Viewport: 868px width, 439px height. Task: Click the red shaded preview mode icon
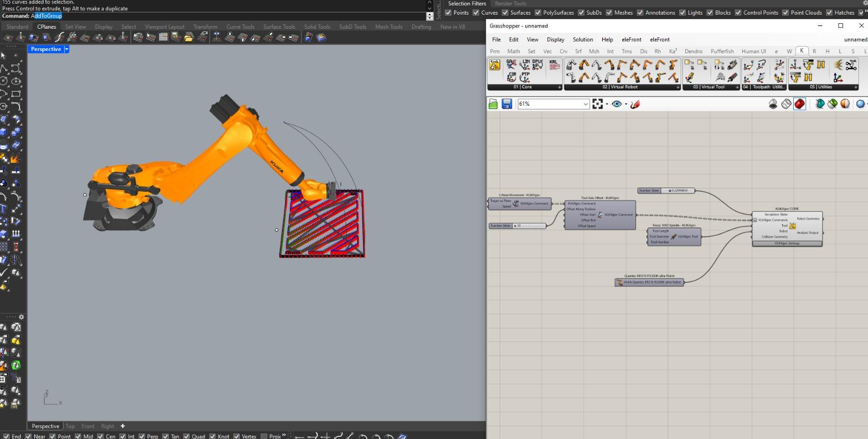click(x=800, y=104)
